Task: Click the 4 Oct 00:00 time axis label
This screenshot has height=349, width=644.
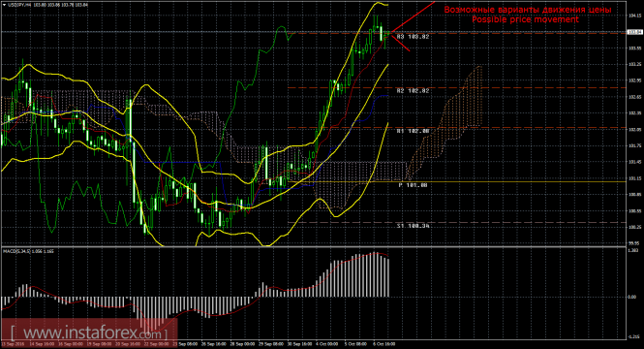Action: tap(327, 344)
